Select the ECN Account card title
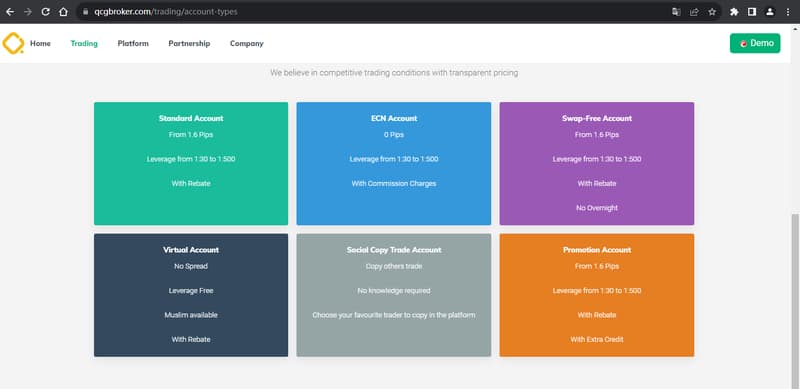This screenshot has width=800, height=389. (x=394, y=118)
